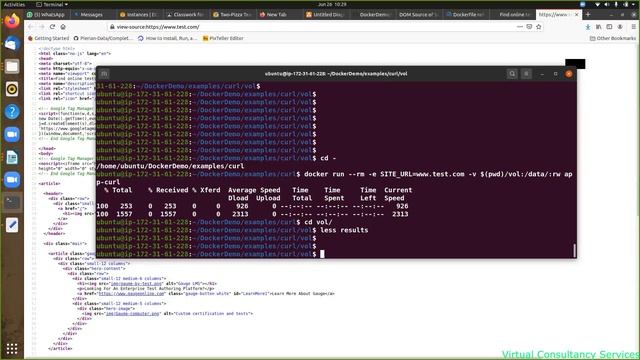Show Applications grid at dock bottom

coord(12,349)
